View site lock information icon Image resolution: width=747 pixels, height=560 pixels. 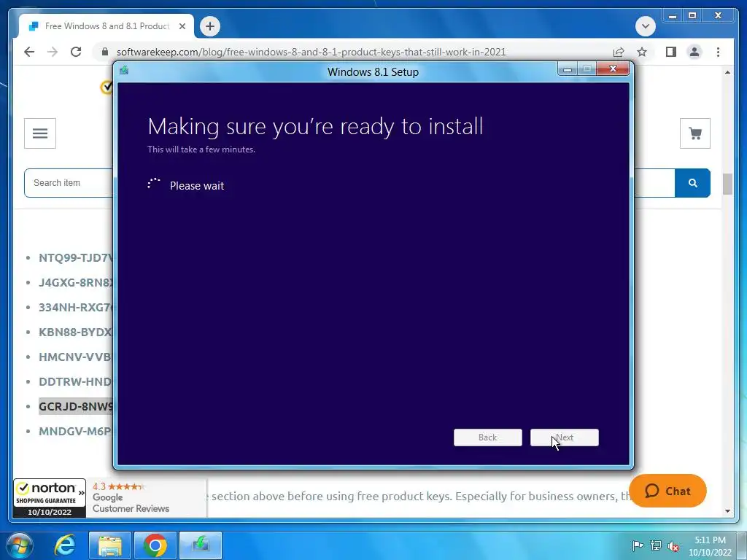tap(105, 52)
